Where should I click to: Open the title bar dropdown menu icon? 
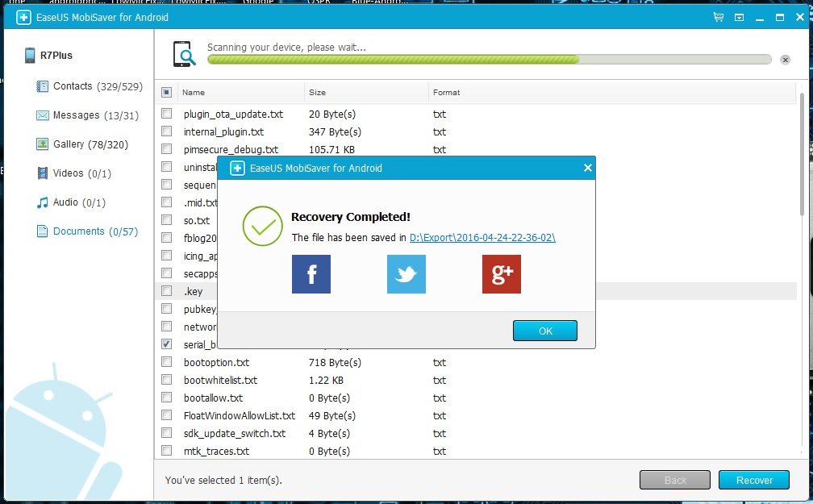coord(739,17)
